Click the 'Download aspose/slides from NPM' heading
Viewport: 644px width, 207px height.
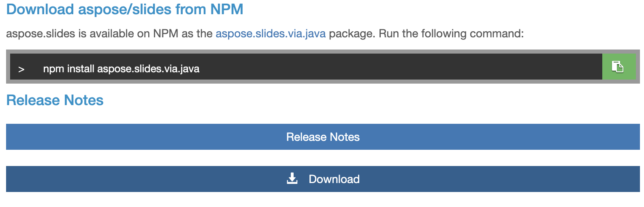point(125,9)
